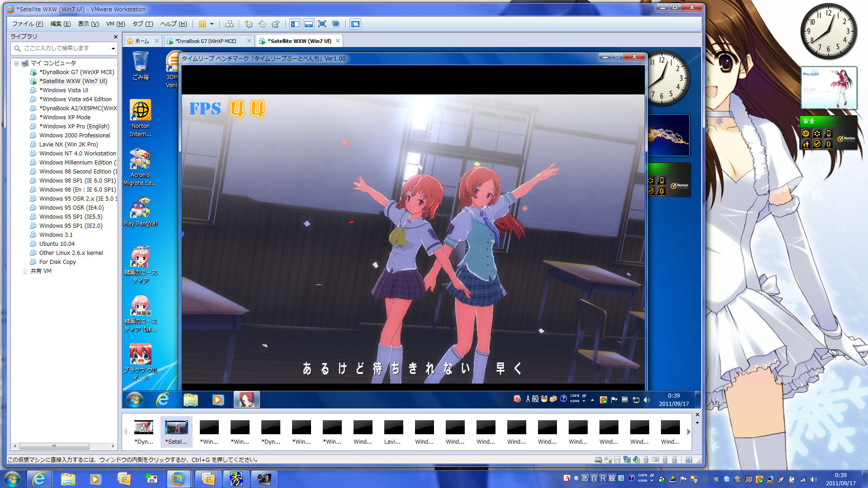Take a snapshot of this virtual machine

tap(248, 24)
